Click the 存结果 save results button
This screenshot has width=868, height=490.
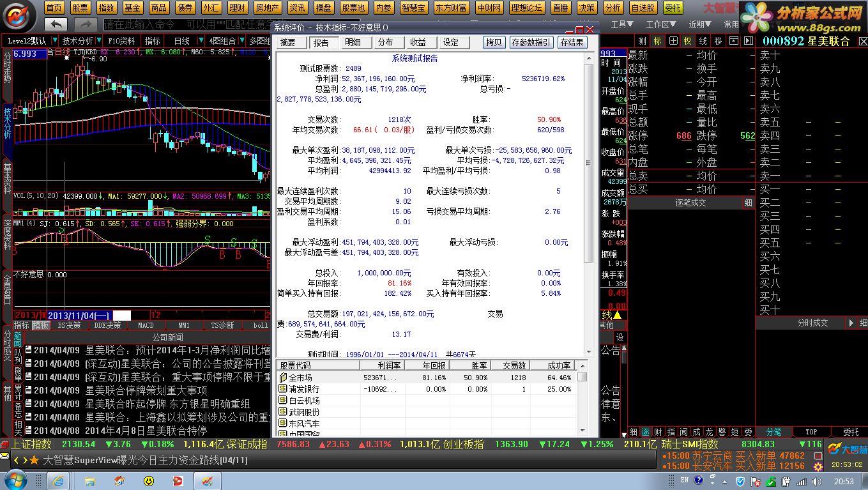(x=572, y=42)
